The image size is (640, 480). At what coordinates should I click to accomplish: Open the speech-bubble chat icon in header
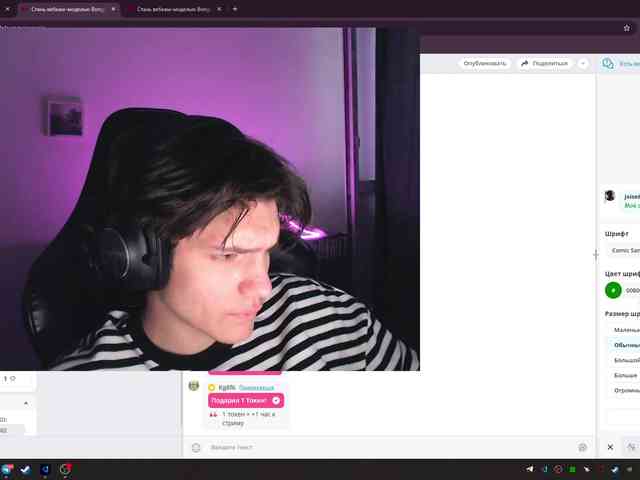pyautogui.click(x=608, y=63)
